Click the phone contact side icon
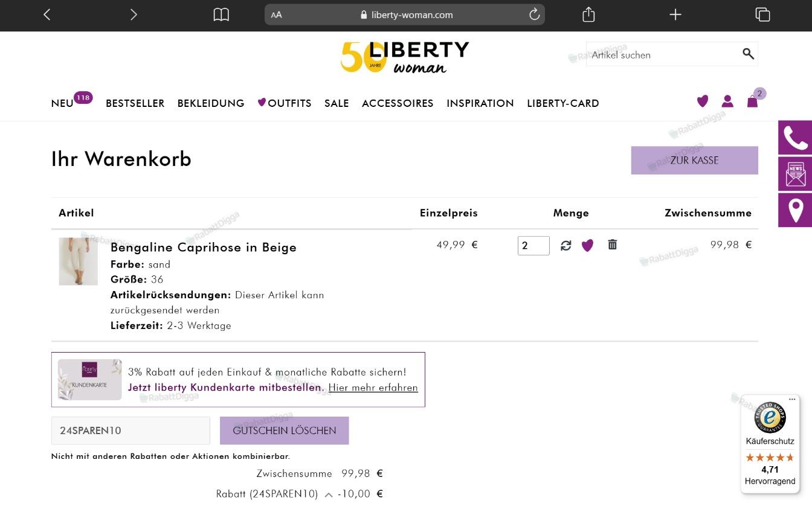The image size is (812, 509). point(795,138)
